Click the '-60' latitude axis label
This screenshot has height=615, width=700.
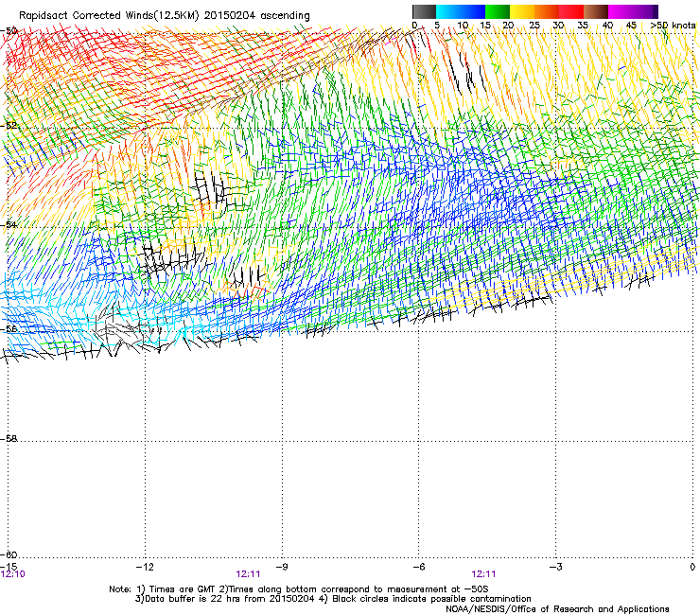(9, 554)
